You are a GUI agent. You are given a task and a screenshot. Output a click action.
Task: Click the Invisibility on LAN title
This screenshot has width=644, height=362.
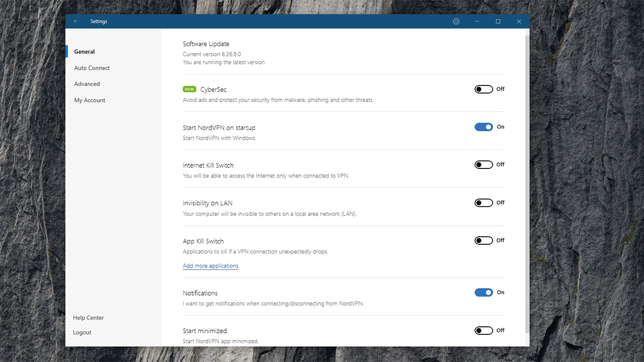coord(207,203)
